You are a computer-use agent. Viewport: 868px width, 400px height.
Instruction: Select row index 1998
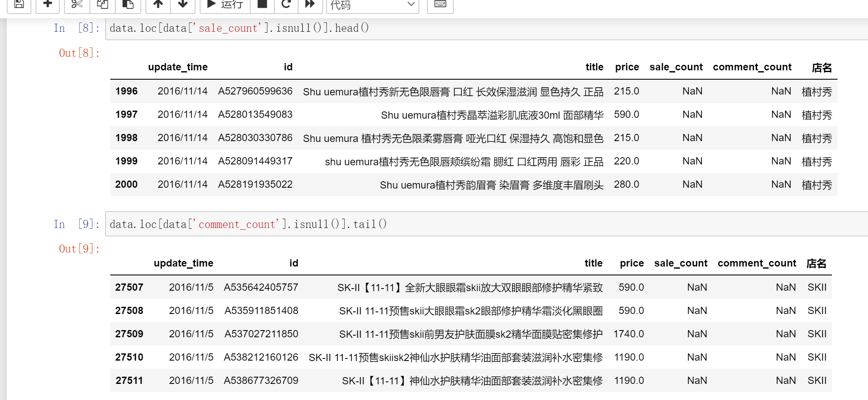(126, 138)
